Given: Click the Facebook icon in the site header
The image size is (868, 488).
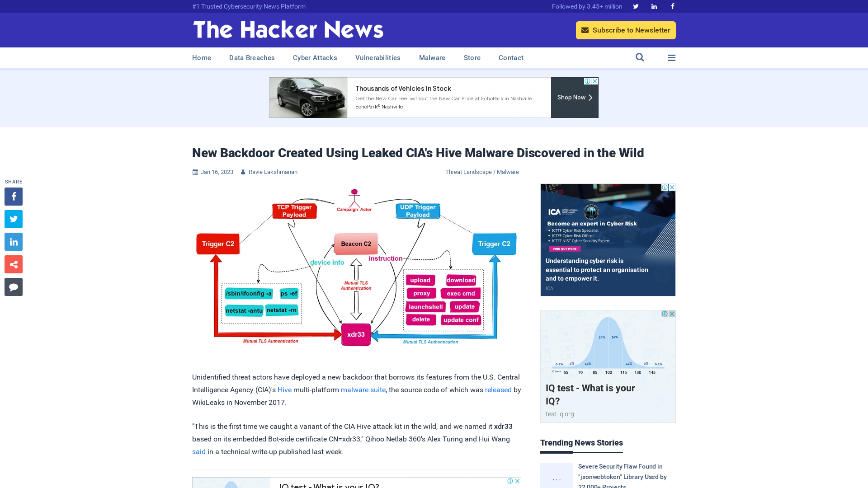Looking at the screenshot, I should click(672, 6).
